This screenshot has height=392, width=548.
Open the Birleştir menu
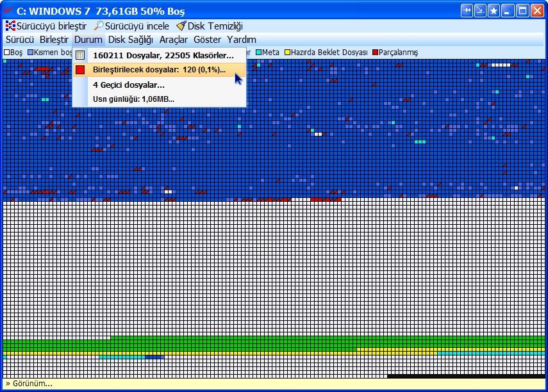pyautogui.click(x=54, y=40)
